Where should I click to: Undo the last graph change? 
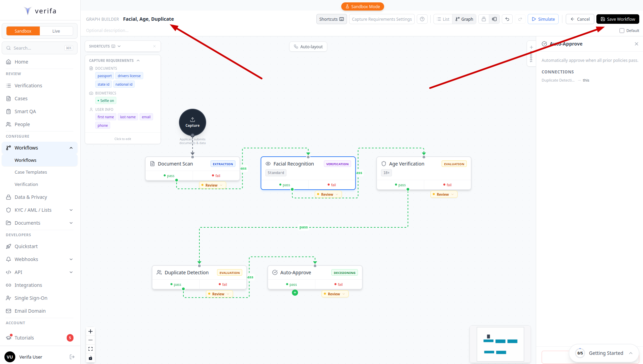(x=507, y=19)
